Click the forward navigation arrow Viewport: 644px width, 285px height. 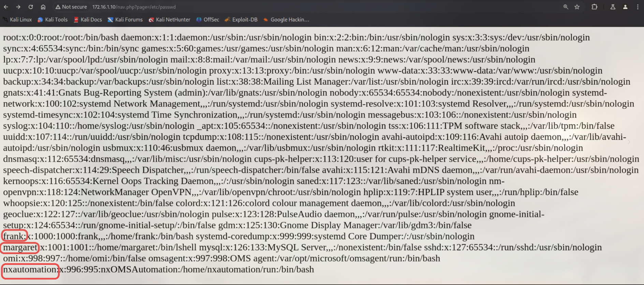[18, 7]
